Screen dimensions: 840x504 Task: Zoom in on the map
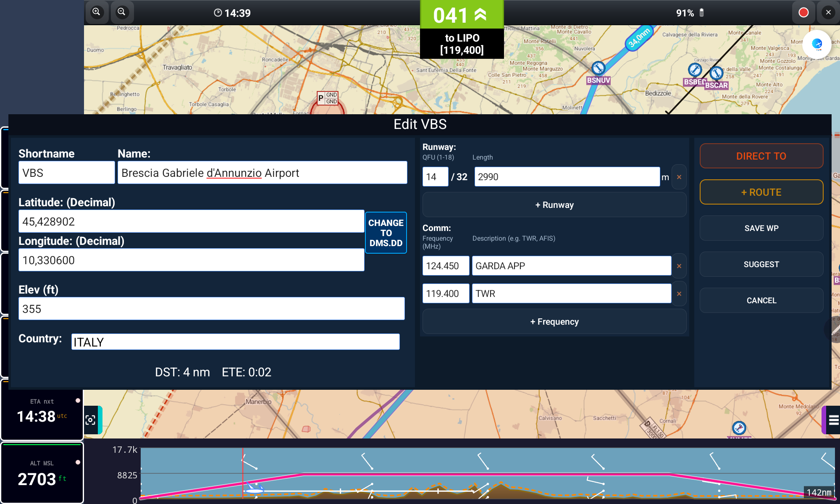97,12
